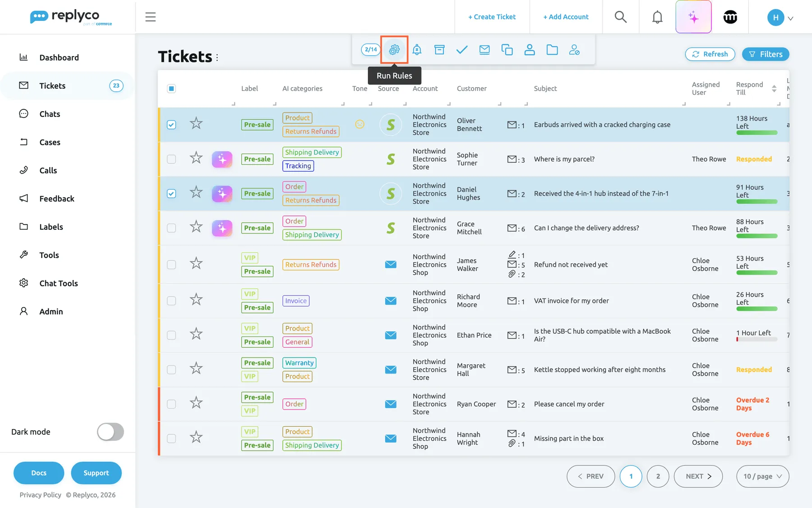Star the Oliver Bennett ticket
This screenshot has width=812, height=508.
click(x=196, y=123)
